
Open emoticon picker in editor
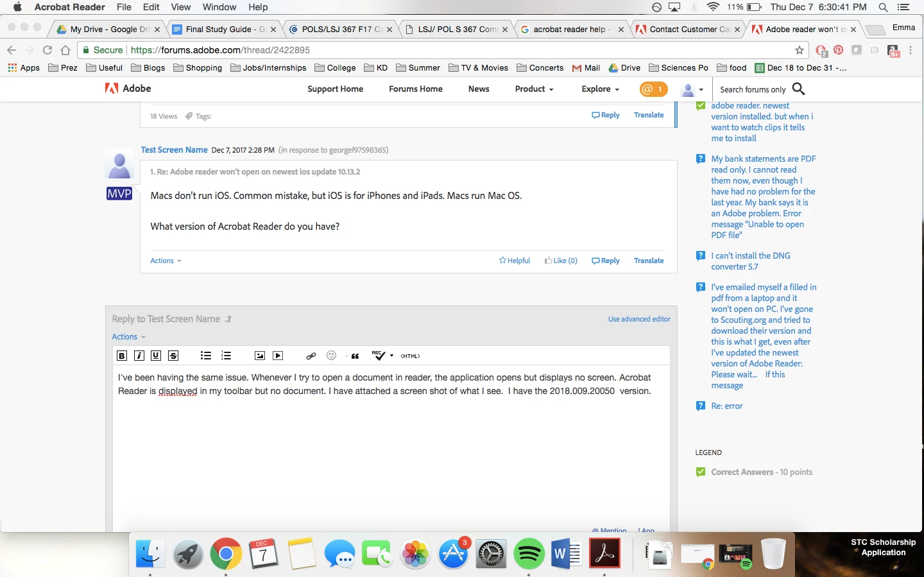tap(332, 356)
